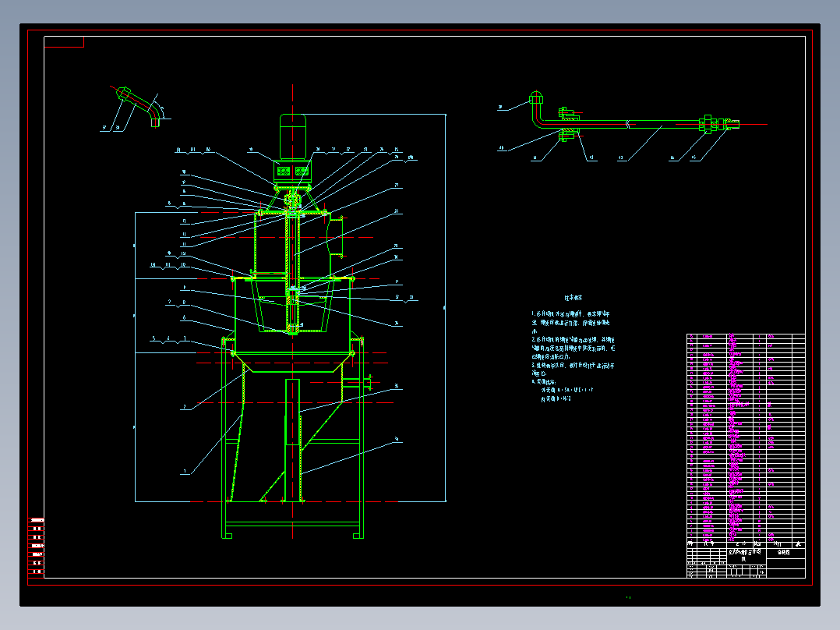Select the flanged side nozzle on the upper vessel
The image size is (840, 630).
click(x=335, y=236)
